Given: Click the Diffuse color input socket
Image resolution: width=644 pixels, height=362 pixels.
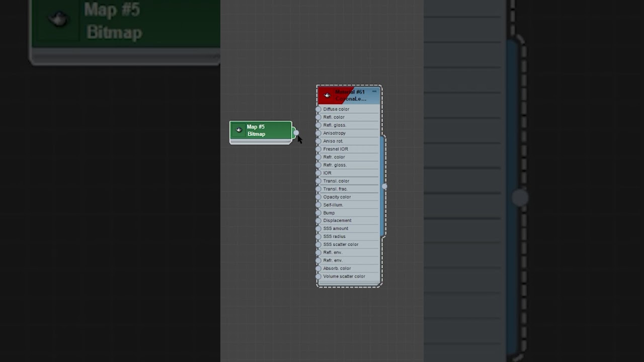Looking at the screenshot, I should point(318,109).
